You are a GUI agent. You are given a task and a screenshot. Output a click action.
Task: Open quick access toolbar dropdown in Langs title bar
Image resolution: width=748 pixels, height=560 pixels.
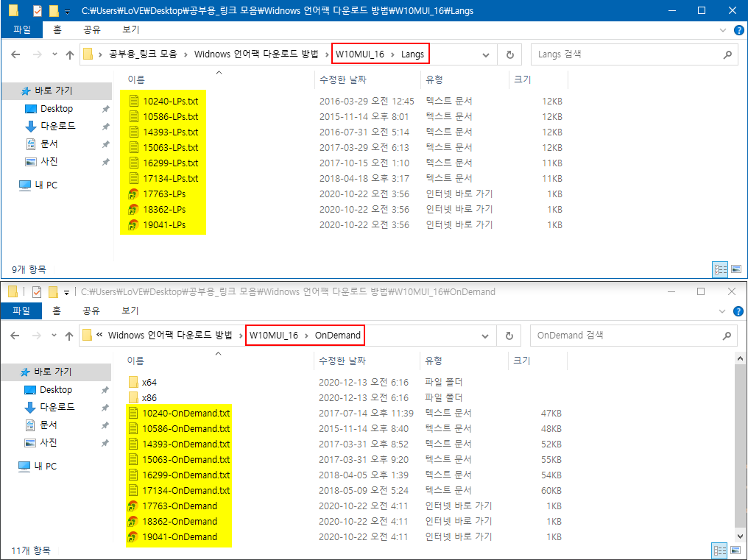point(67,11)
